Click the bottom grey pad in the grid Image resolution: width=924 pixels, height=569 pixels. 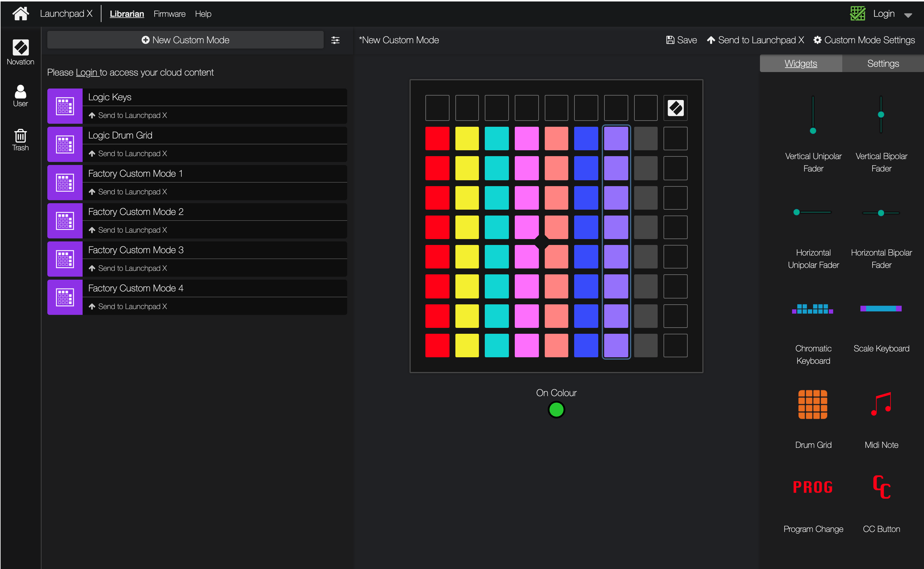coord(646,346)
